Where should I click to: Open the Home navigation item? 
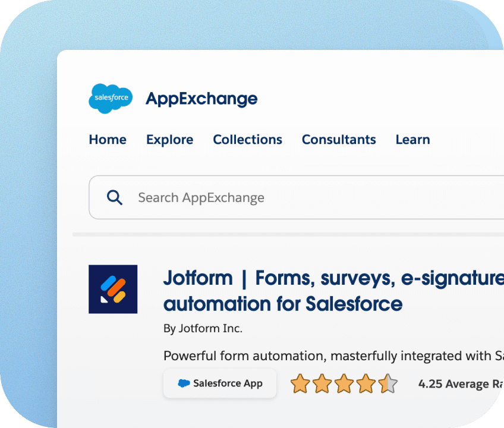pyautogui.click(x=108, y=139)
